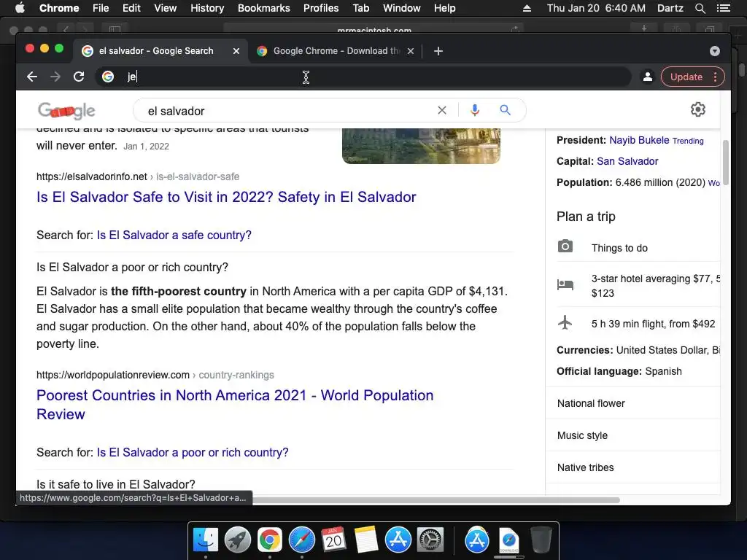Open the Bookmarks menu
Image resolution: width=747 pixels, height=560 pixels.
pos(263,8)
